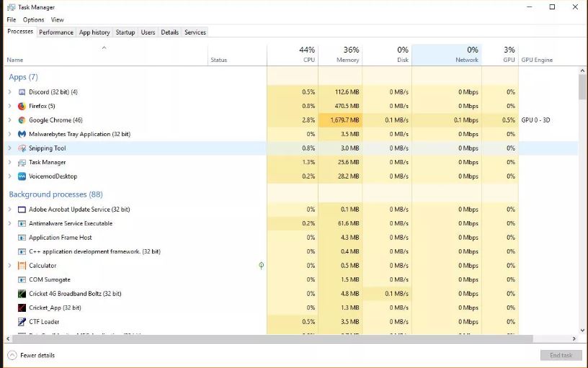Open the Details tab

pyautogui.click(x=170, y=32)
